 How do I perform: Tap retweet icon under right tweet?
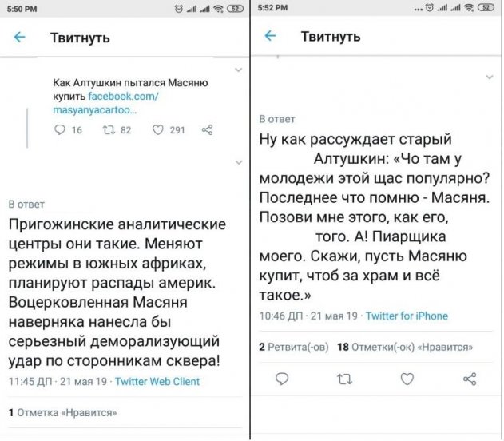345,379
